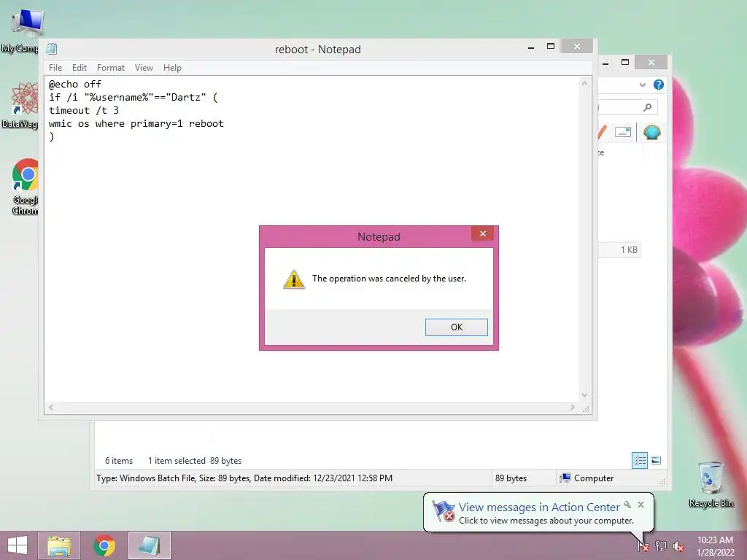747x560 pixels.
Task: Click the Computer status bar icon
Action: [x=565, y=478]
